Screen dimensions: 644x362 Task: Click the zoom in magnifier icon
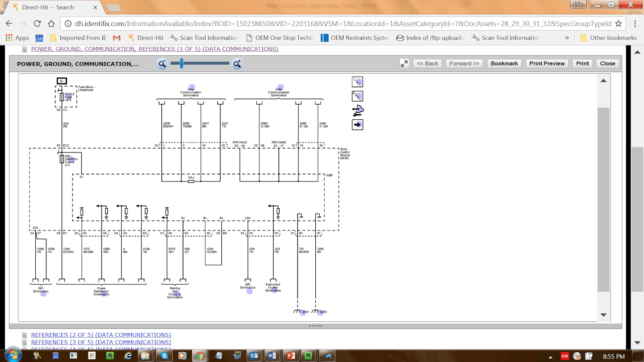pyautogui.click(x=237, y=64)
